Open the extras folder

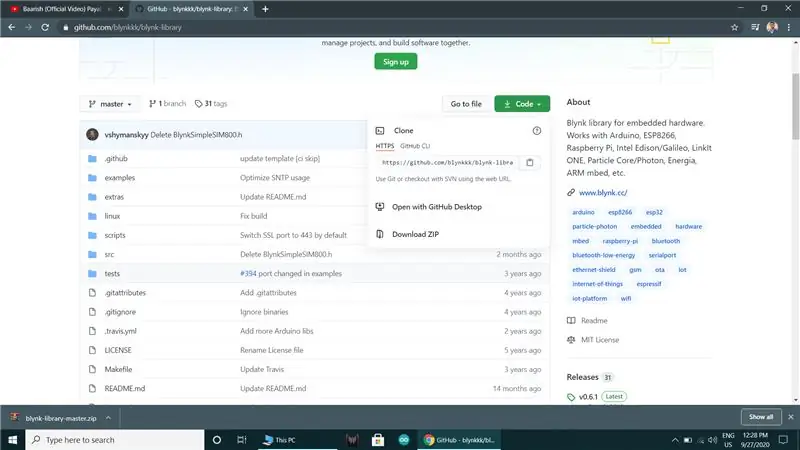pos(114,197)
